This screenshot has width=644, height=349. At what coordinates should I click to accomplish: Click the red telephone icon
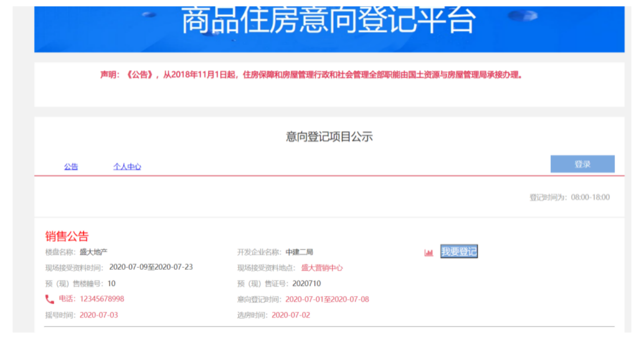click(x=49, y=299)
